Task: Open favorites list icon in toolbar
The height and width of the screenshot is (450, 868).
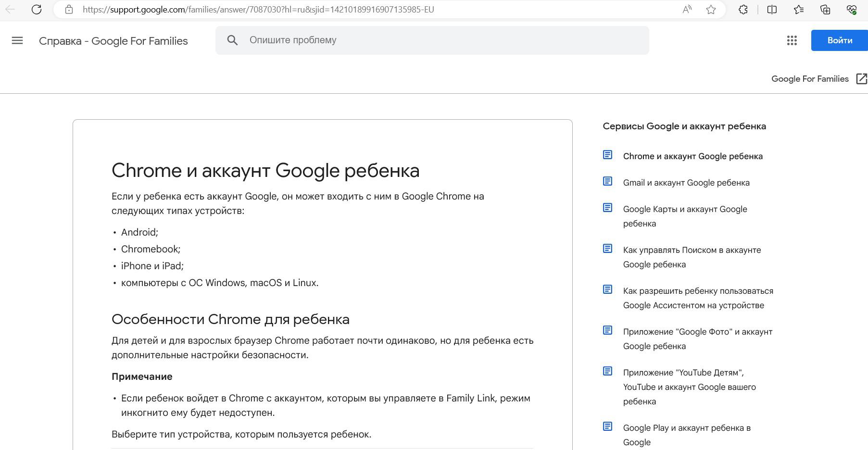Action: pos(799,10)
